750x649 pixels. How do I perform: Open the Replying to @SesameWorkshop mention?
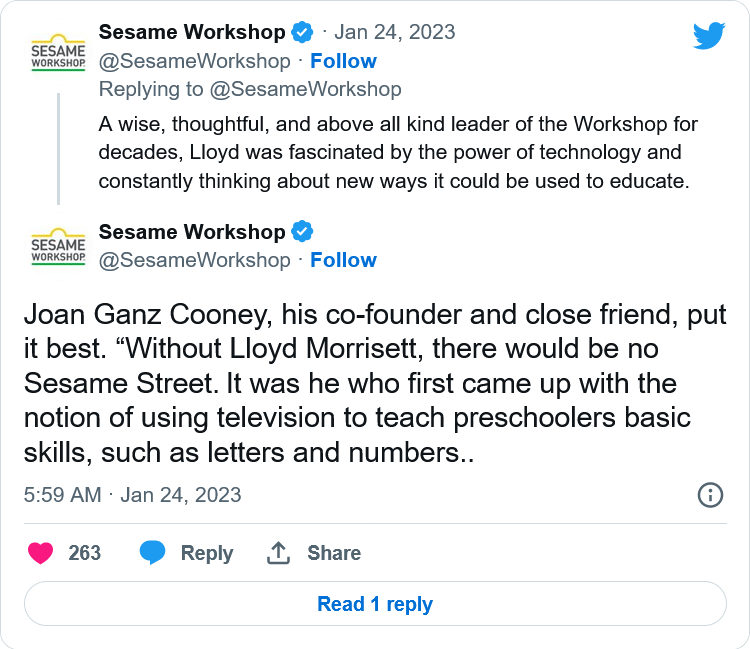pos(306,89)
